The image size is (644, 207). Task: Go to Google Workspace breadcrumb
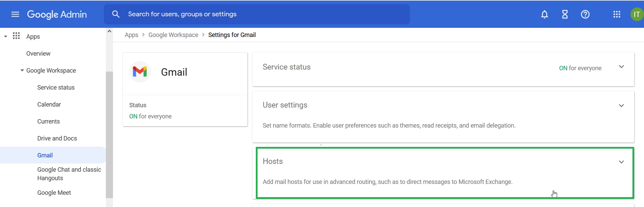(173, 35)
